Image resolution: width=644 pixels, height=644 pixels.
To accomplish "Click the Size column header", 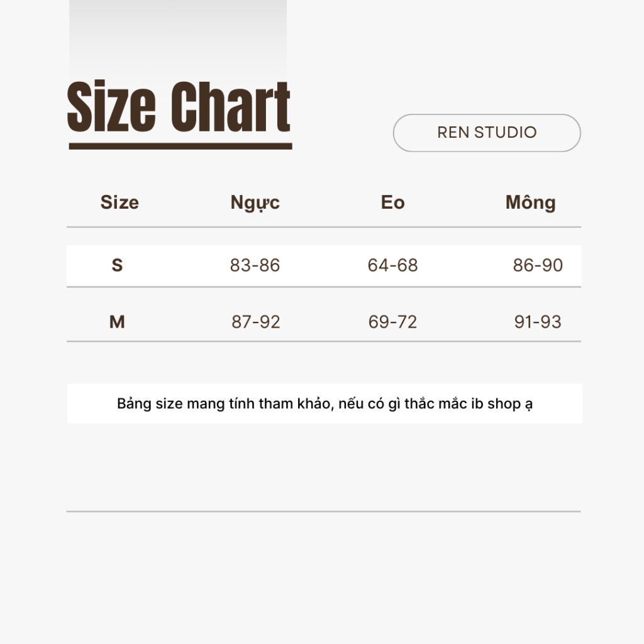I will pyautogui.click(x=119, y=203).
